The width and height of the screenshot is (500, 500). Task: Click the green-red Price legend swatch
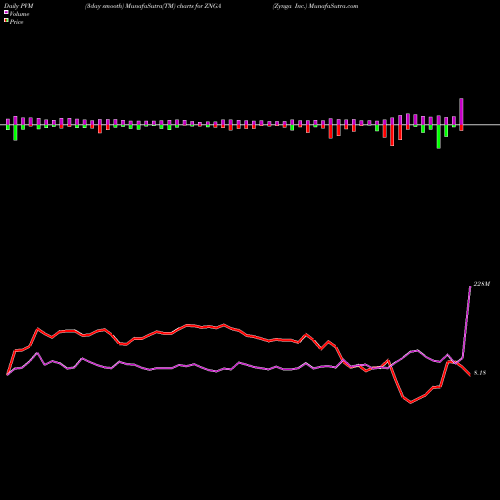(x=6, y=21)
